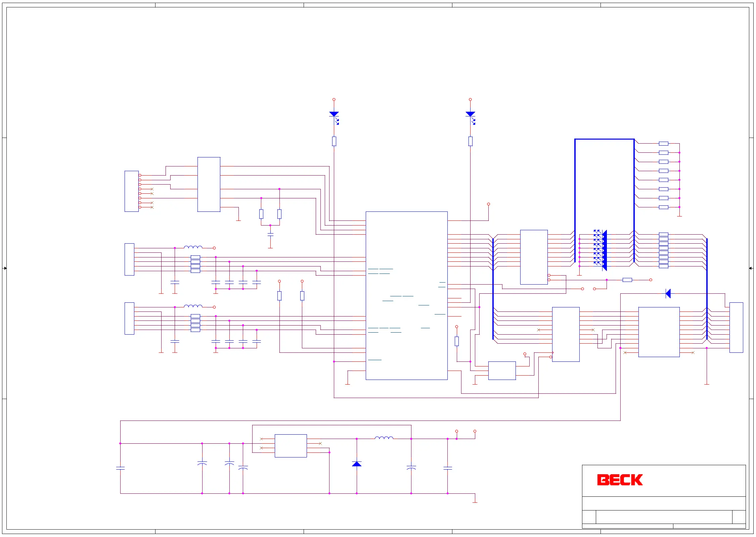Select the regulator IC block in power circuit
The width and height of the screenshot is (756, 537).
tap(291, 446)
